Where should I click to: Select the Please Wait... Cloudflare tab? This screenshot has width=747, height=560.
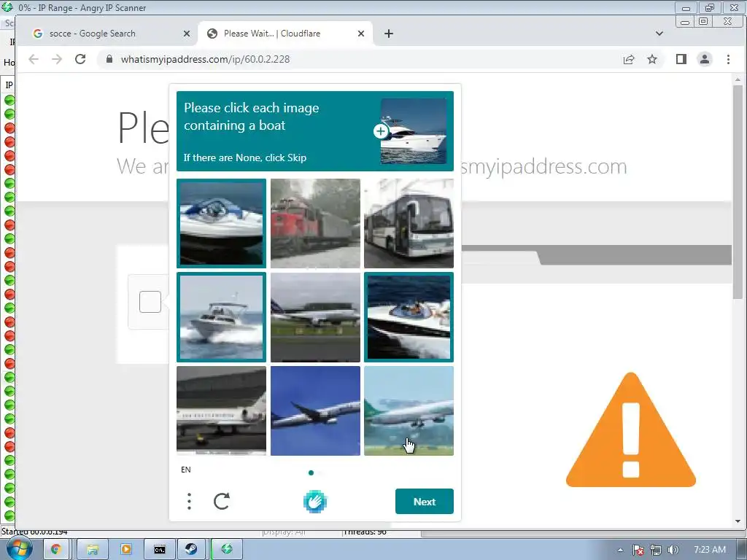click(x=286, y=34)
